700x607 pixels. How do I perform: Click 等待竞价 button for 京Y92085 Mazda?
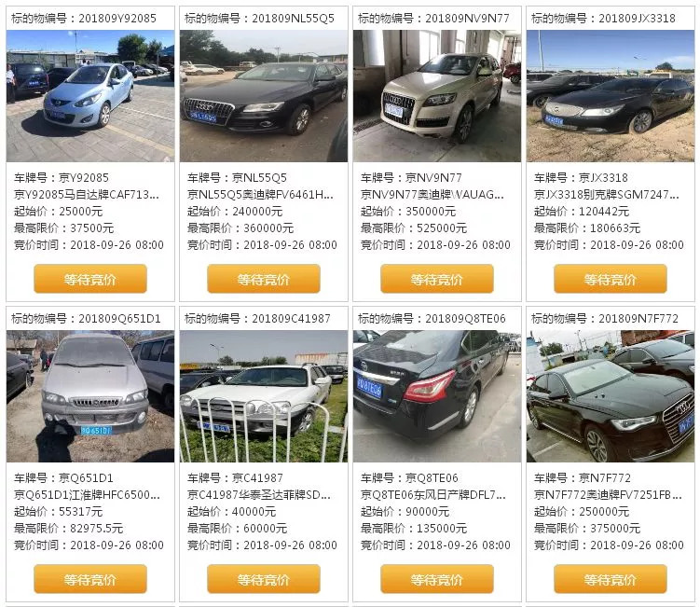[x=90, y=279]
